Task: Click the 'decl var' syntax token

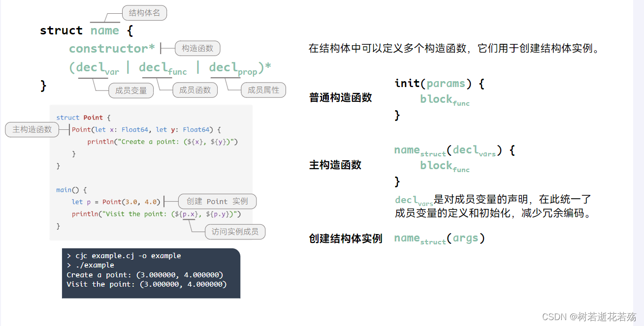Action: click(97, 68)
